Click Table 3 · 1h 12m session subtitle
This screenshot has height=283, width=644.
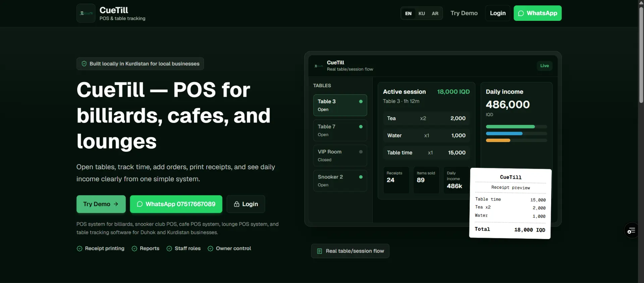[x=401, y=101]
